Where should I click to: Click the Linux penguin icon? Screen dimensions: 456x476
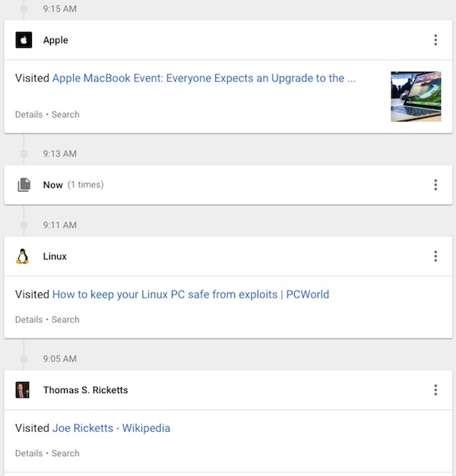point(23,257)
